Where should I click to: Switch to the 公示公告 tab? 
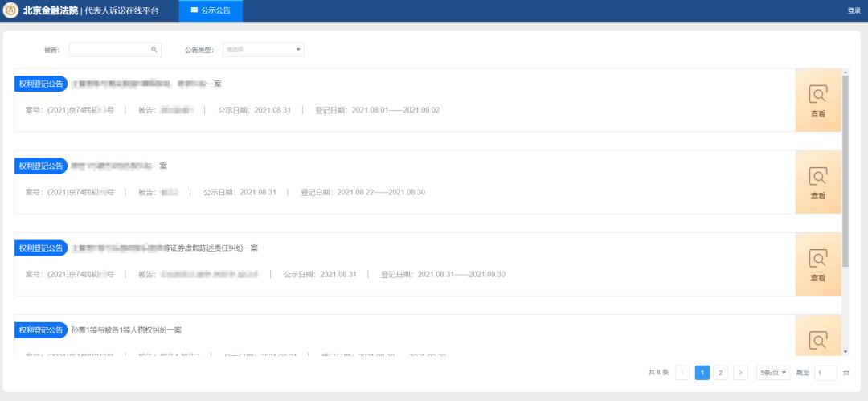click(x=211, y=10)
